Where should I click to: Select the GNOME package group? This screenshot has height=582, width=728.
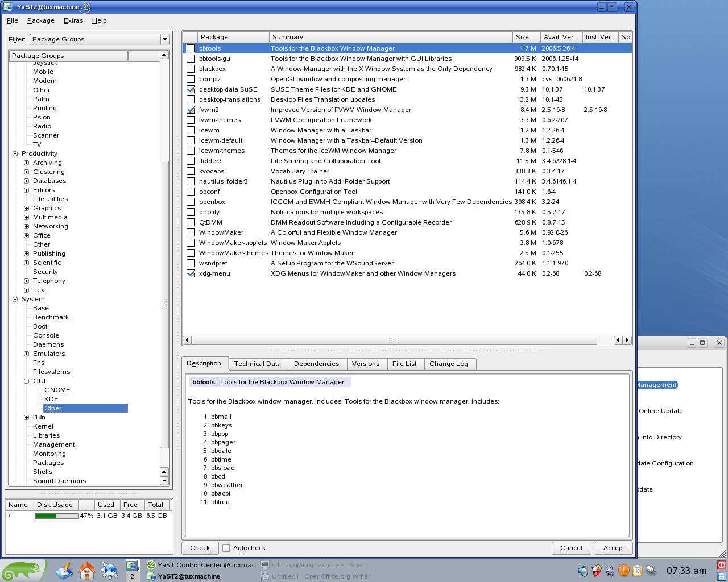(57, 390)
